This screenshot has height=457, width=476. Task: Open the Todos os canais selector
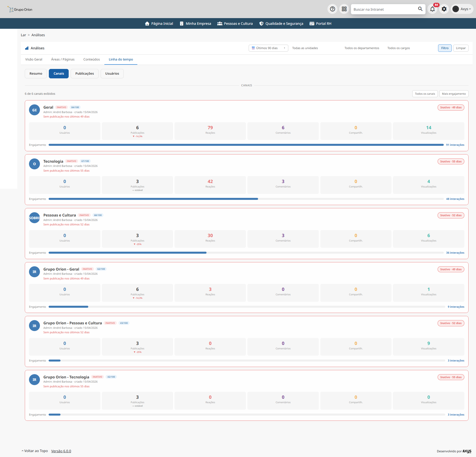(425, 94)
